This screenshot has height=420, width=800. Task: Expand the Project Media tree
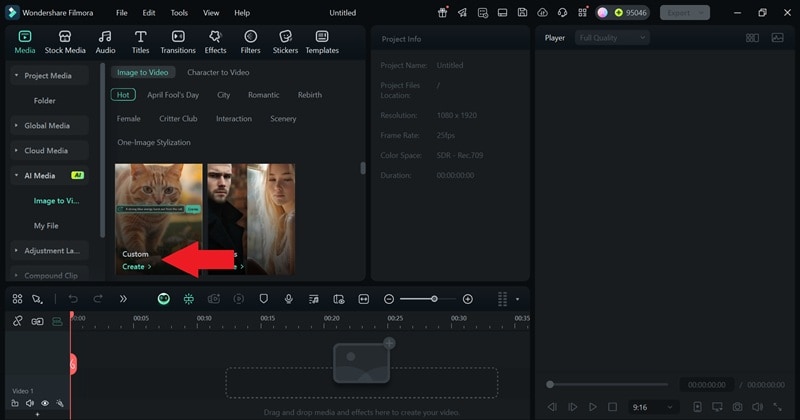tap(48, 76)
